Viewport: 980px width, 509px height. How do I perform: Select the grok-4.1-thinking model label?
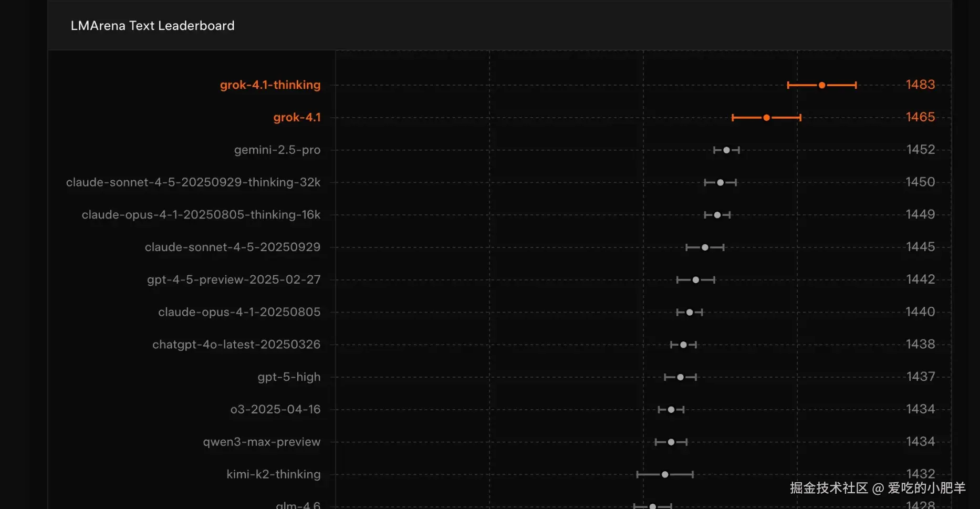pyautogui.click(x=270, y=85)
